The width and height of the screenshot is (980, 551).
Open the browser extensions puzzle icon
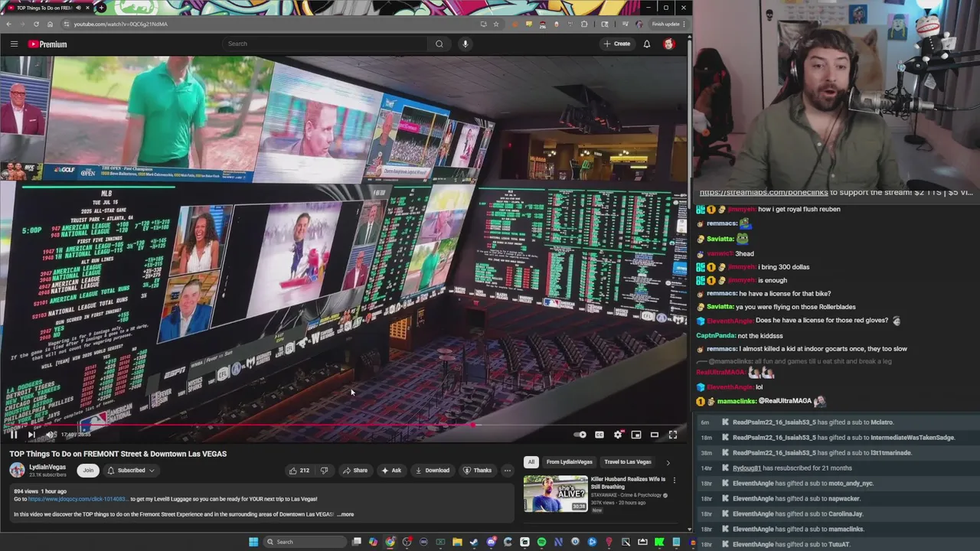tap(584, 24)
